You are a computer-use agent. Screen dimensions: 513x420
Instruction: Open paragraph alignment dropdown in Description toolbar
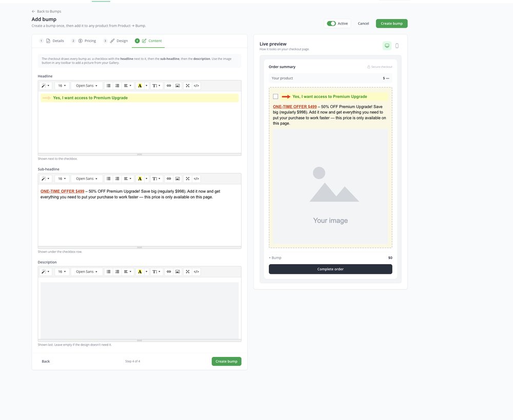(128, 271)
